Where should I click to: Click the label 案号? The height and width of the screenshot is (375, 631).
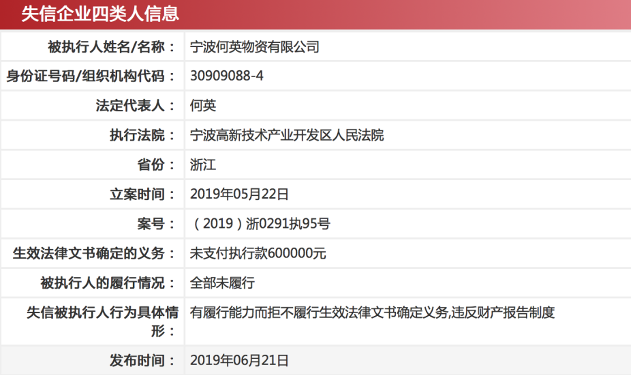tap(156, 224)
